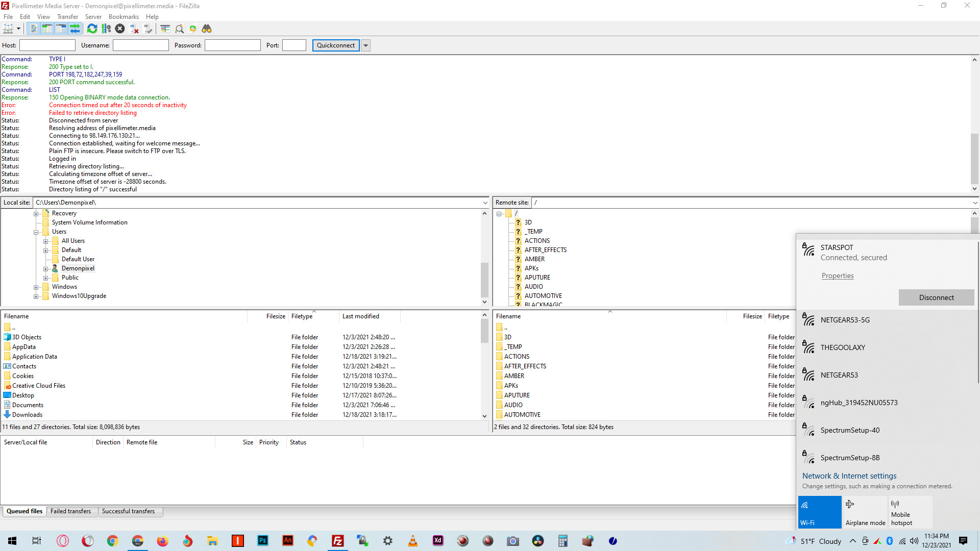Open Properties for STARSPOT network

click(838, 275)
